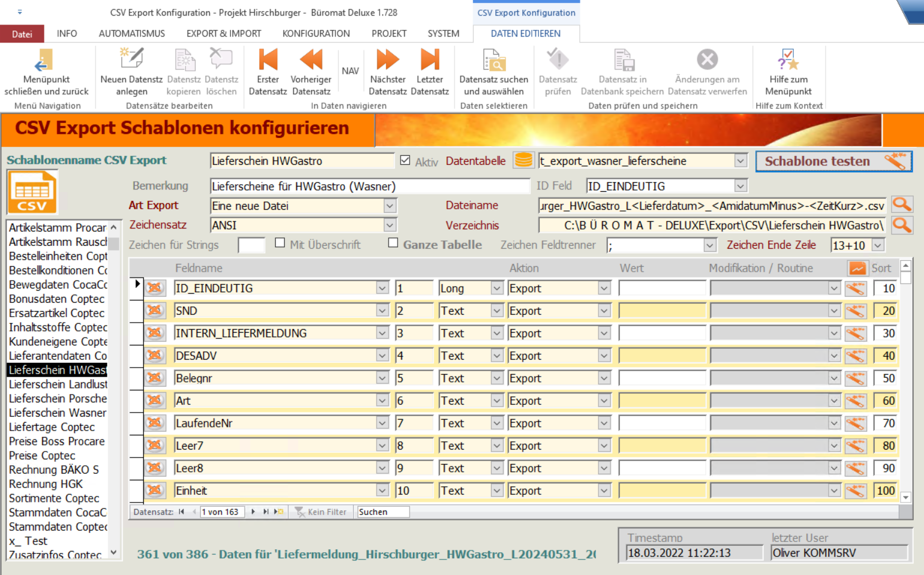Open the EXPORT & IMPORT ribbon tab
Viewport: 924px width, 575px height.
pos(224,34)
